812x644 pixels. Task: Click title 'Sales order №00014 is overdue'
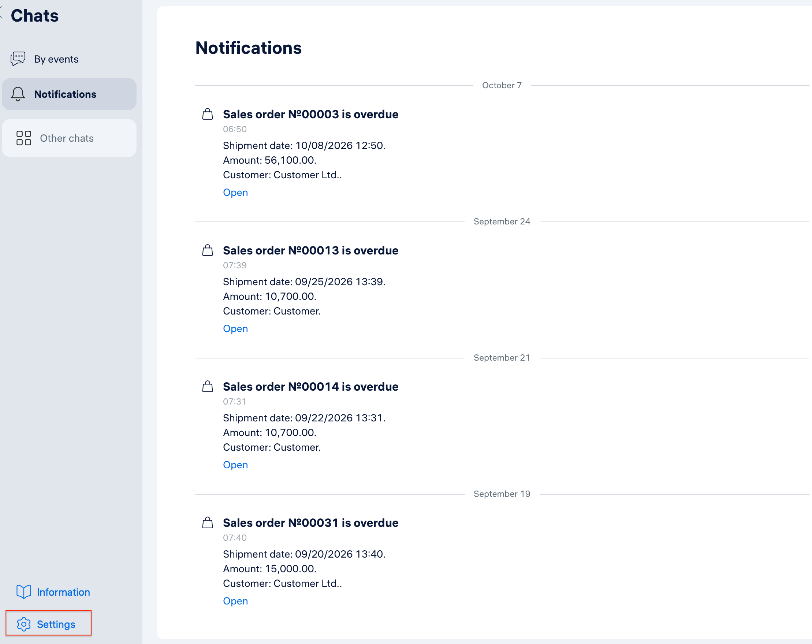point(311,387)
